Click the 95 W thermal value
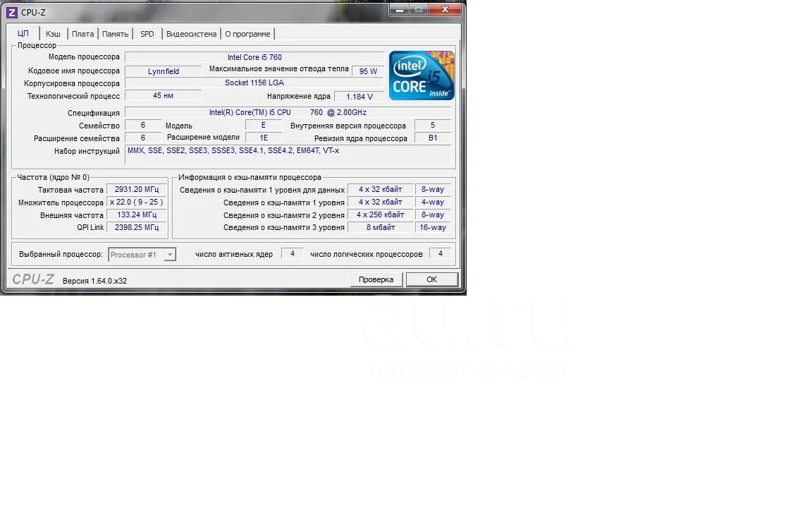Viewport: 812px width, 508px height. (368, 71)
